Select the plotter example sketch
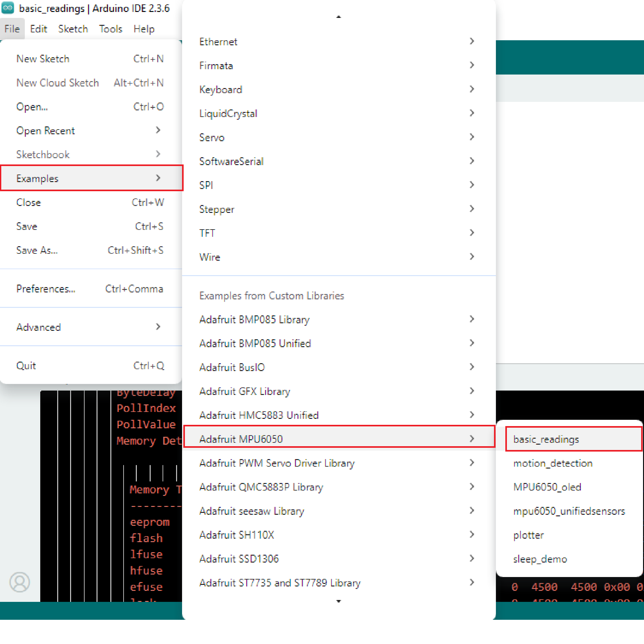 (x=528, y=535)
